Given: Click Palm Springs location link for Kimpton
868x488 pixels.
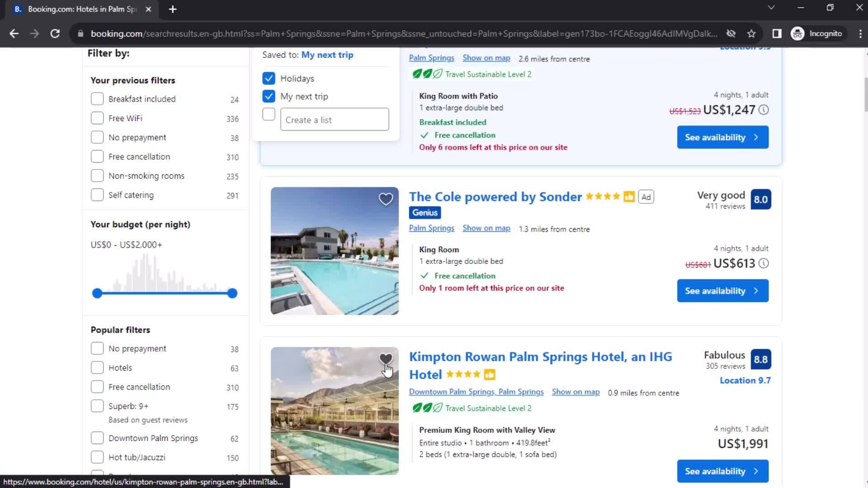Looking at the screenshot, I should coord(477,391).
